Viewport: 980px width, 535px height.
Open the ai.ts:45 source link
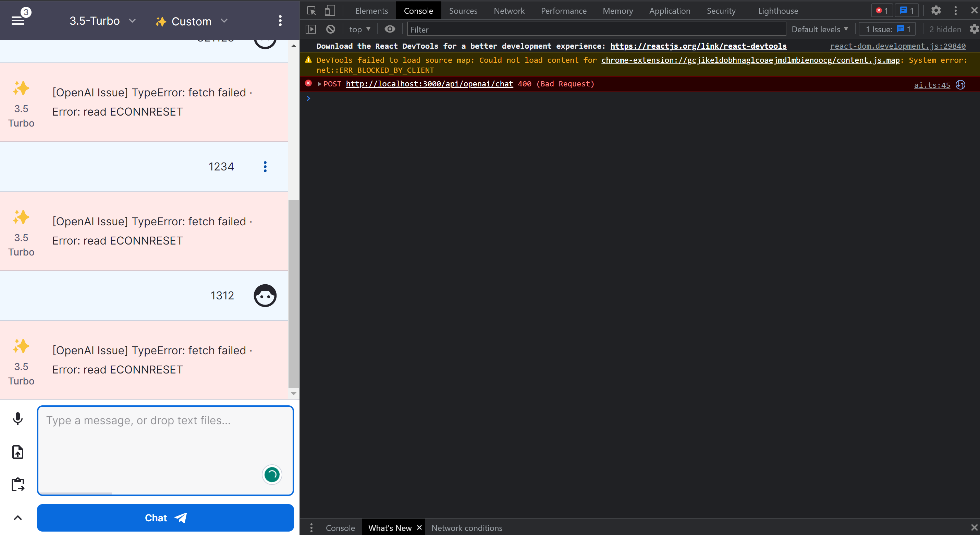click(x=931, y=84)
